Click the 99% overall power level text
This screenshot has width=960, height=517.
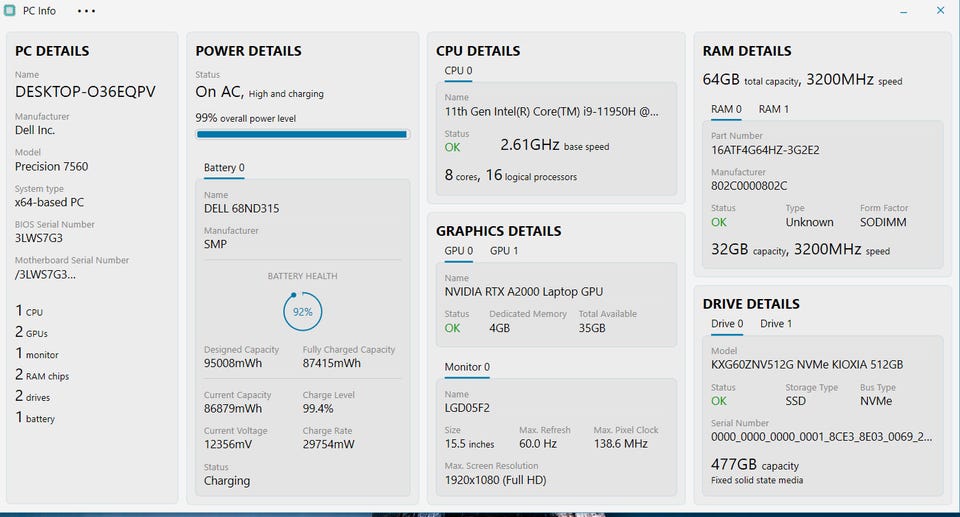(x=246, y=118)
